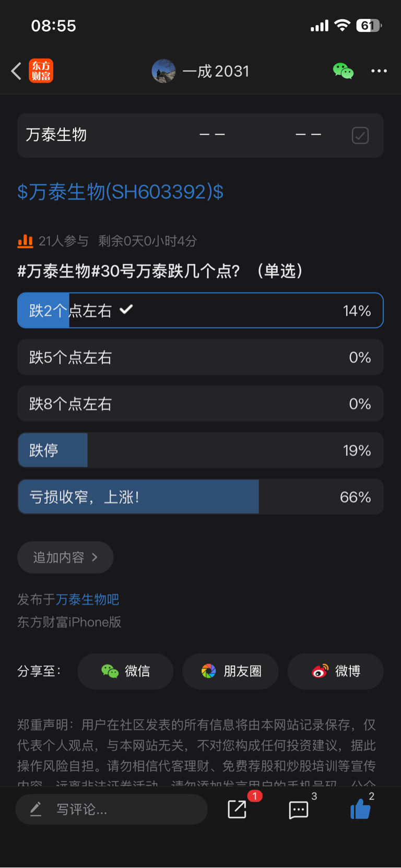Viewport: 401px width, 868px height.
Task: Choose poll option 跌8个点左右
Action: click(200, 404)
